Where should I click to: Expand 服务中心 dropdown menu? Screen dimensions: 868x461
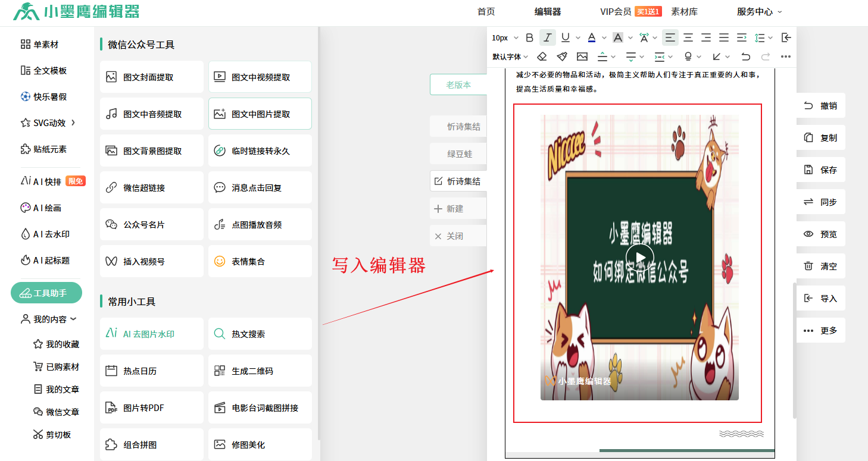pos(759,11)
